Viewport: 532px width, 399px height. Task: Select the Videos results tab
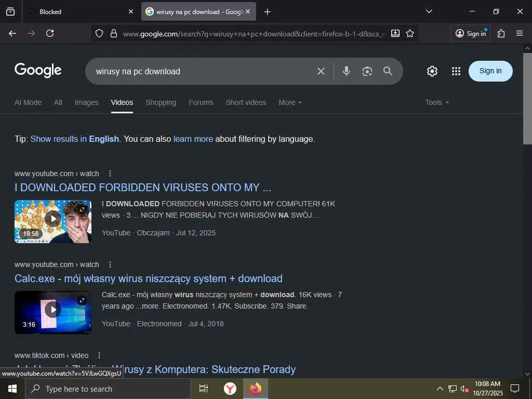[x=122, y=102]
